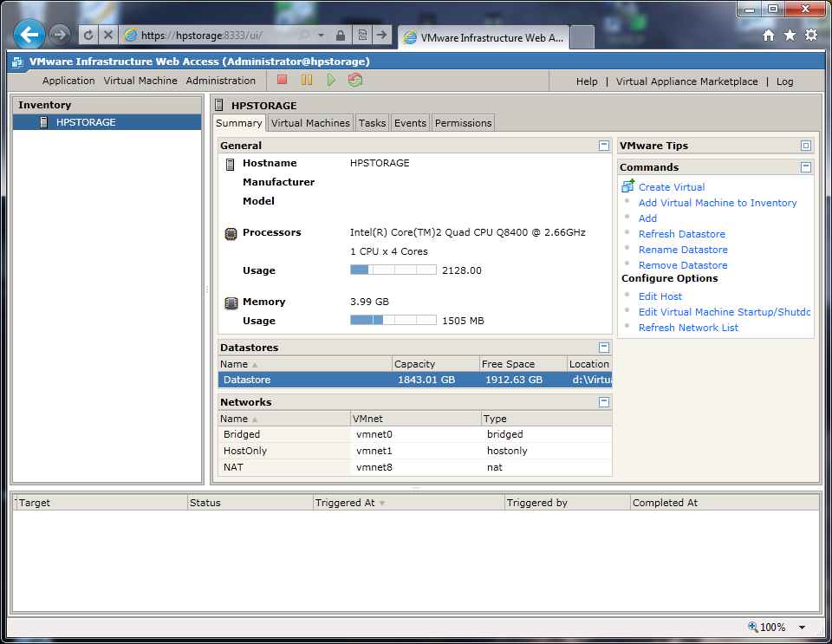Click the Internet Explorer icon in address bar
The height and width of the screenshot is (644, 832).
point(130,36)
